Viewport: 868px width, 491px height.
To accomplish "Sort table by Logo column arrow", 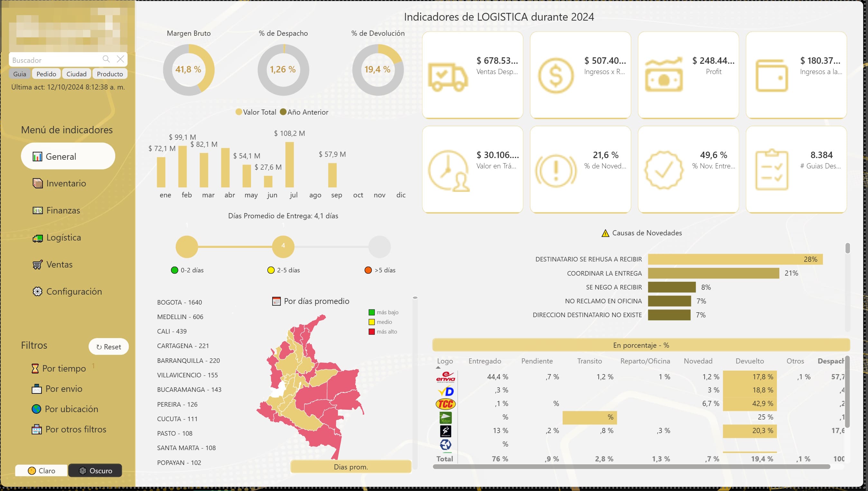I will pyautogui.click(x=438, y=368).
